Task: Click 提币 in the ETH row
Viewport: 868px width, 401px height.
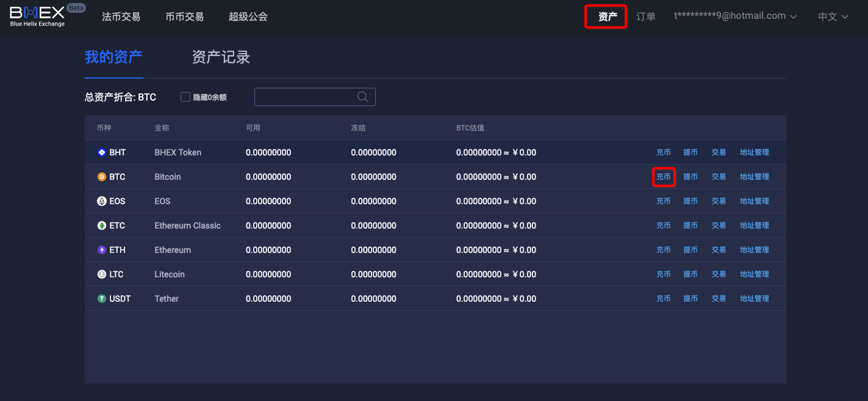Action: pyautogui.click(x=690, y=250)
